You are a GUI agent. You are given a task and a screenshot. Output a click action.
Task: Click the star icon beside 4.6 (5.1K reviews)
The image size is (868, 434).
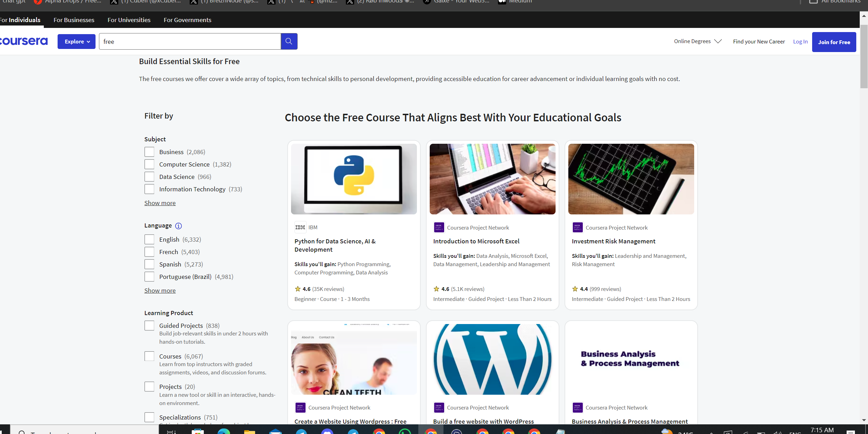point(437,289)
